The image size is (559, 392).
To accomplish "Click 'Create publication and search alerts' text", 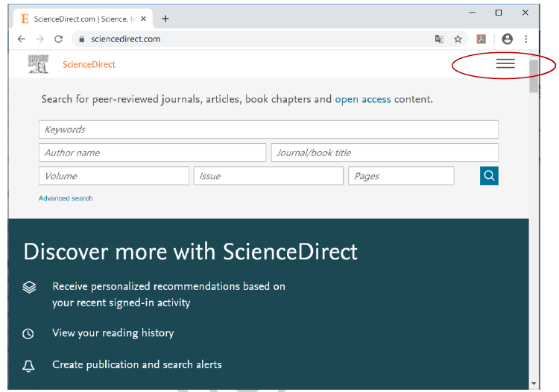I will click(x=137, y=364).
